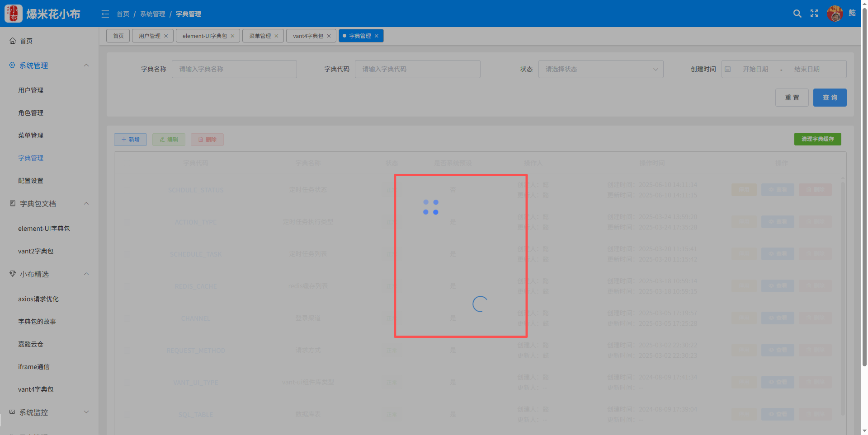
Task: Select the SCHEDULE_TASK row checkbox
Action: click(127, 254)
